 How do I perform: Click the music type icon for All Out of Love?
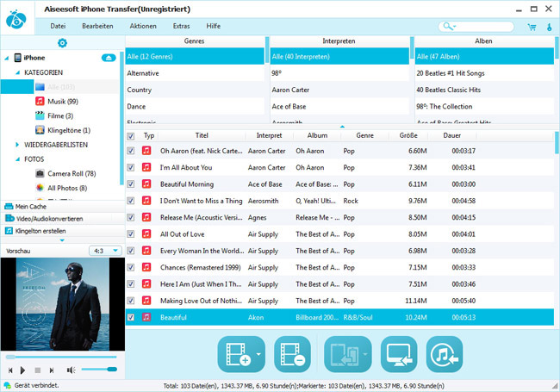[x=146, y=233]
